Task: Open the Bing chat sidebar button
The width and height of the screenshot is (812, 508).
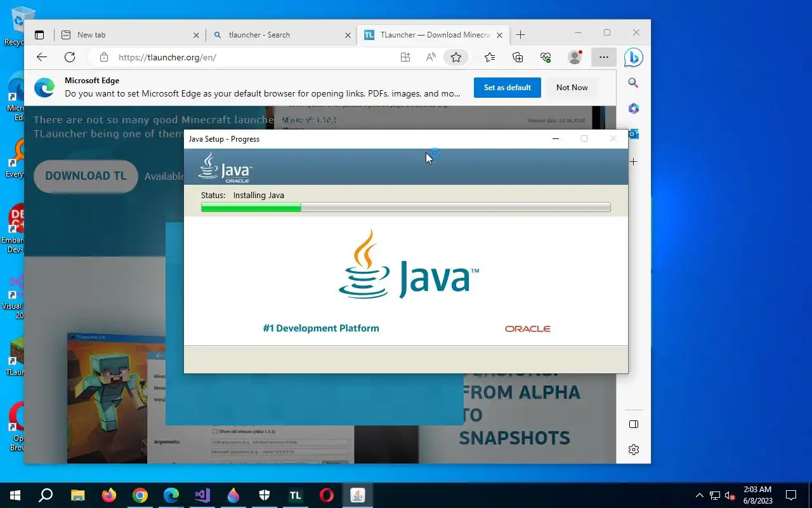Action: point(633,57)
